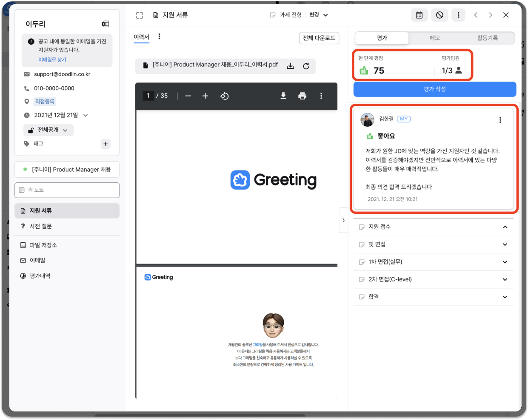The height and width of the screenshot is (420, 528).
Task: Switch to the 평가 tab
Action: pyautogui.click(x=382, y=38)
